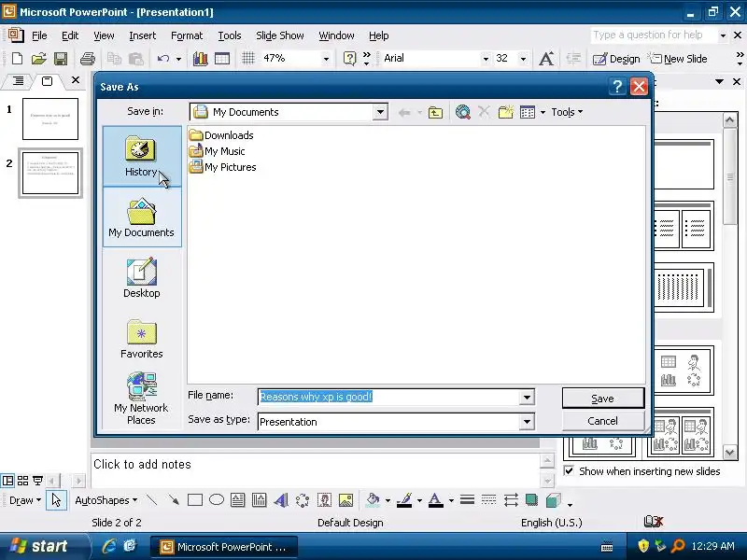Viewport: 747px width, 560px height.
Task: Click Search the Web icon in dialog
Action: pyautogui.click(x=462, y=112)
